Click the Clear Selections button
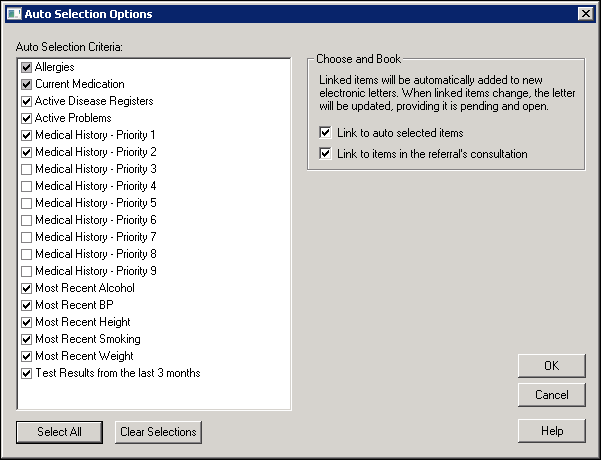Image resolution: width=601 pixels, height=460 pixels. [x=158, y=432]
